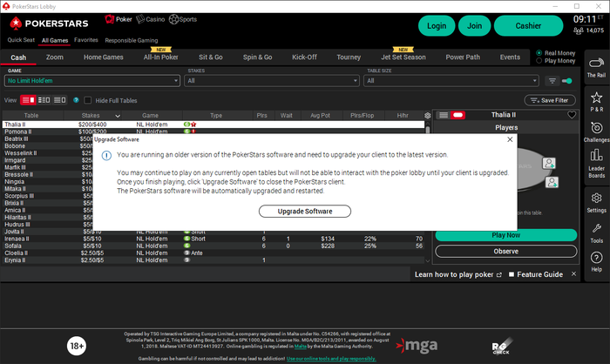610x364 pixels.
Task: Select Real Money radio button
Action: tap(539, 53)
